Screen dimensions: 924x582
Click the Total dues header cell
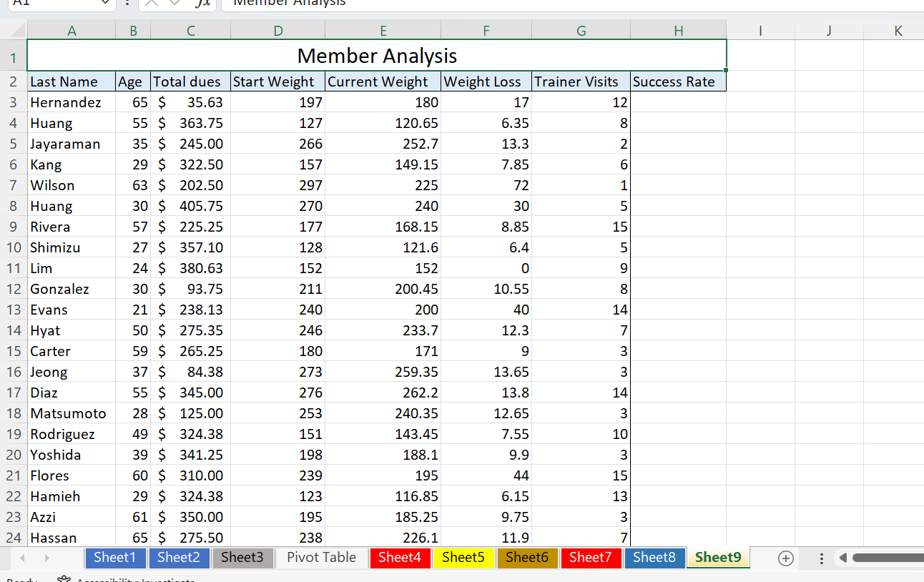point(191,82)
